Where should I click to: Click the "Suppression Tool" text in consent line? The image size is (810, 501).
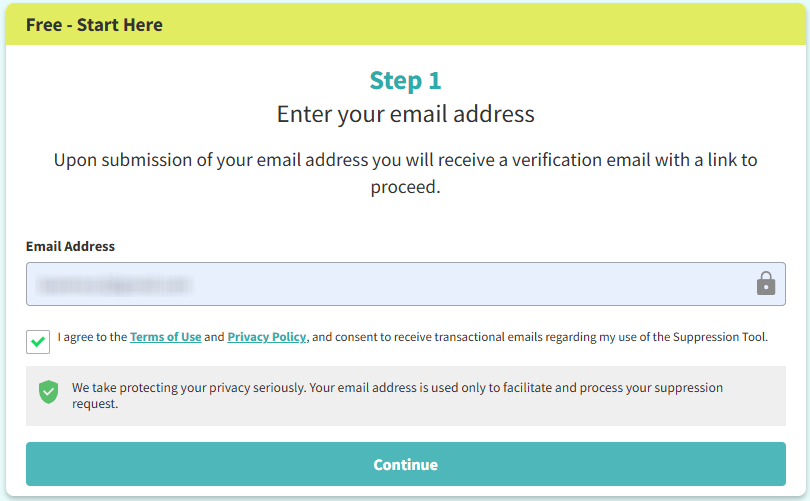coord(723,337)
